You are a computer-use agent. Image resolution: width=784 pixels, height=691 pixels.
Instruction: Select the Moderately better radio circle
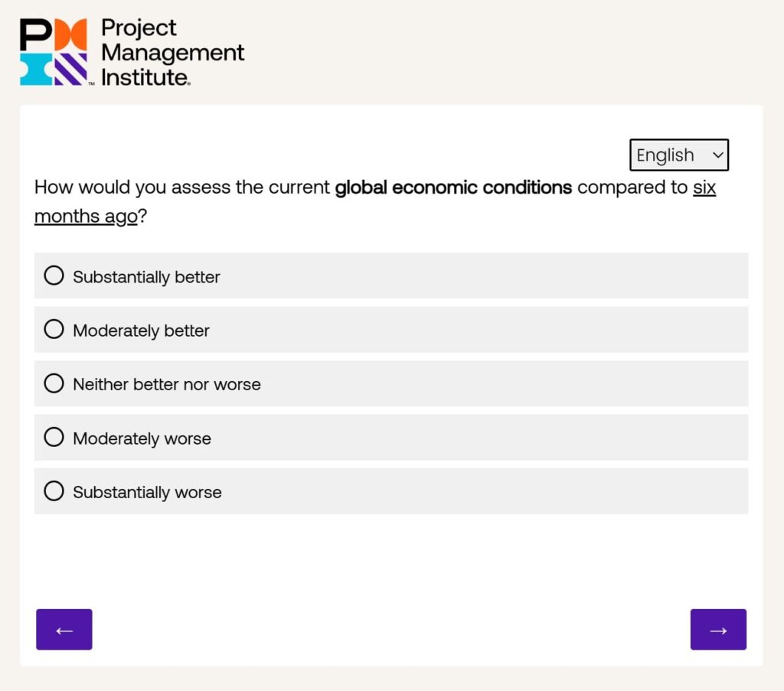(54, 330)
